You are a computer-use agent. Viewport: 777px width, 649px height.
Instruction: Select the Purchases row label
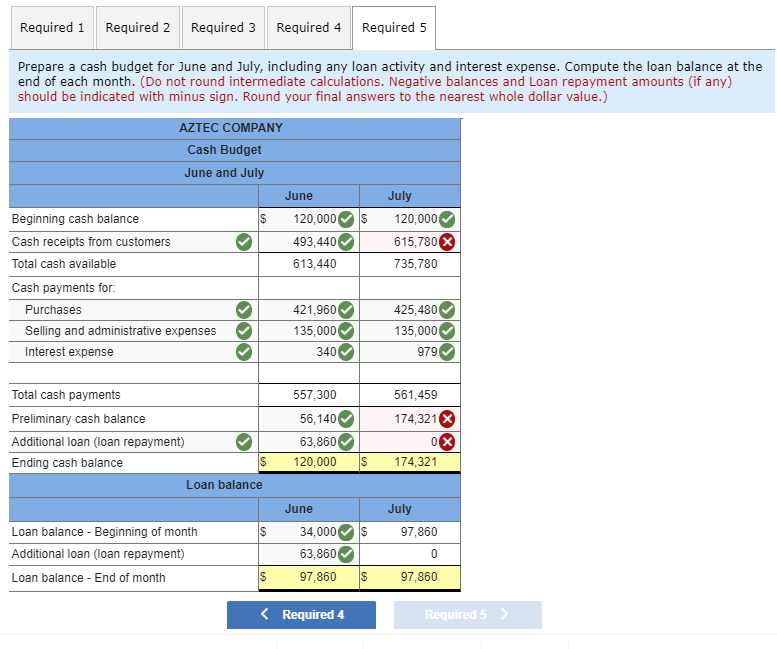click(x=54, y=310)
